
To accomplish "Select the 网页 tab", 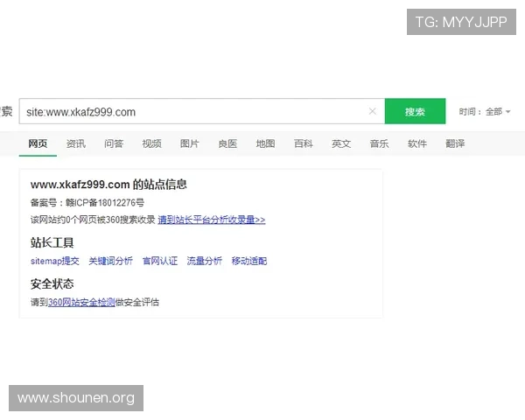I will (38, 143).
